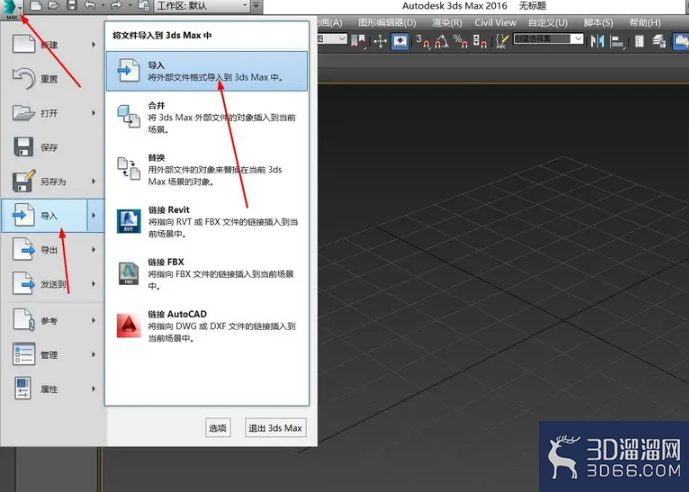
Task: Toggle the Percent Snap icon
Action: [461, 41]
